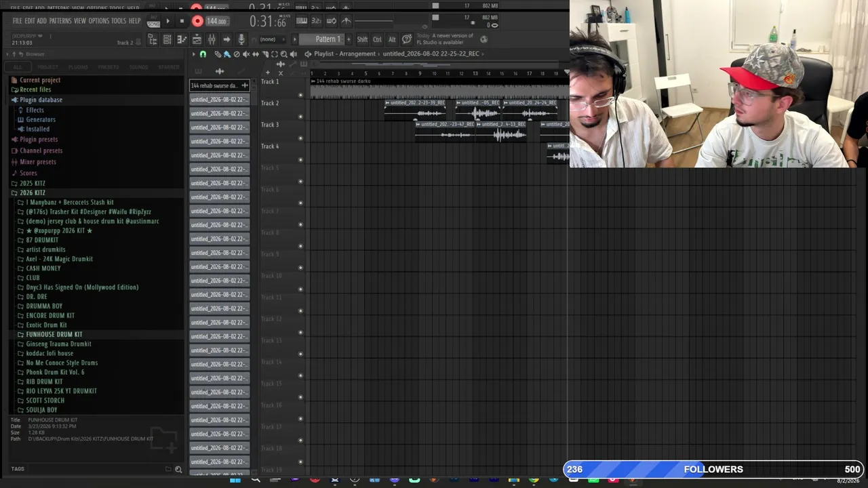
Task: Collapse 2026 KITZ folder
Action: (32, 193)
